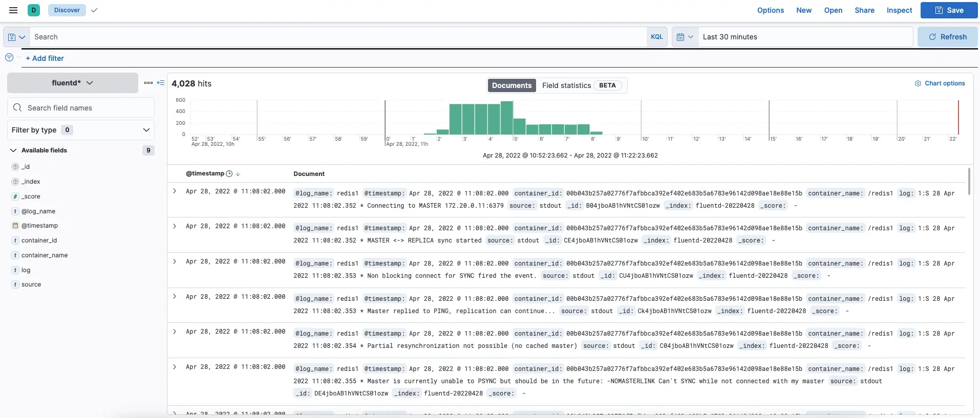Open the Options menu
The image size is (980, 418).
point(771,10)
